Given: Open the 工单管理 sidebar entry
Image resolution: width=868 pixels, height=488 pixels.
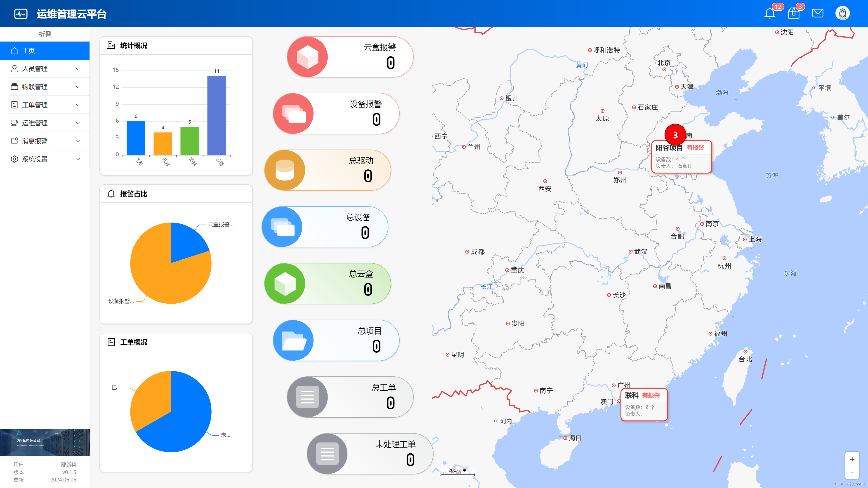Looking at the screenshot, I should [x=35, y=105].
